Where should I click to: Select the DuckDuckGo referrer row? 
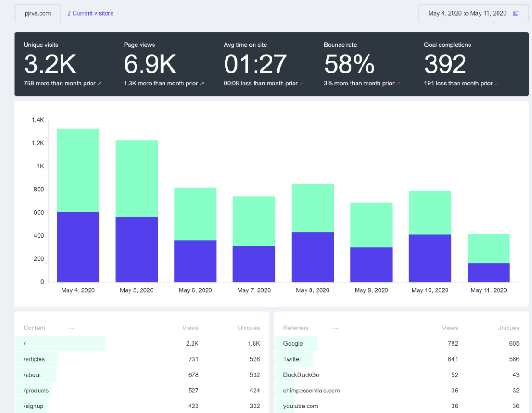pos(402,375)
